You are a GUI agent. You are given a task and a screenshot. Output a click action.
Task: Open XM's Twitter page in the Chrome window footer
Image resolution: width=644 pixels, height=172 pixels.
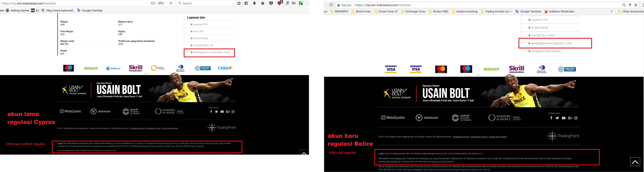(x=557, y=118)
